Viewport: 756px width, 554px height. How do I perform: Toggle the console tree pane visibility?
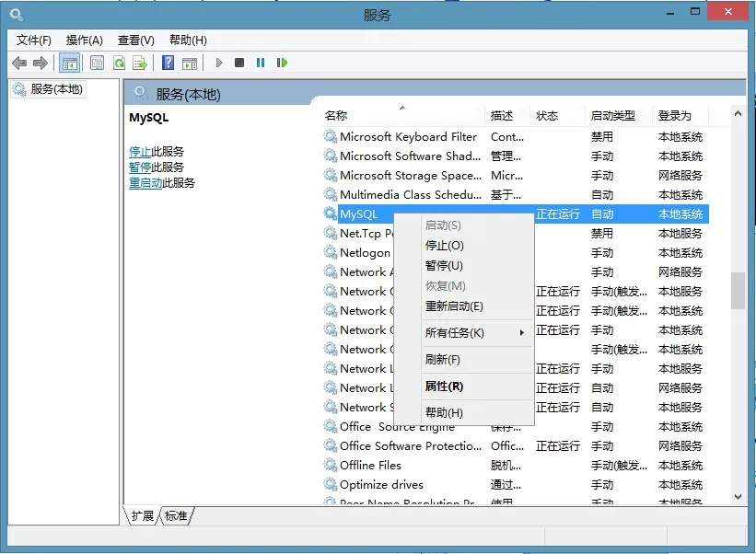(x=70, y=63)
